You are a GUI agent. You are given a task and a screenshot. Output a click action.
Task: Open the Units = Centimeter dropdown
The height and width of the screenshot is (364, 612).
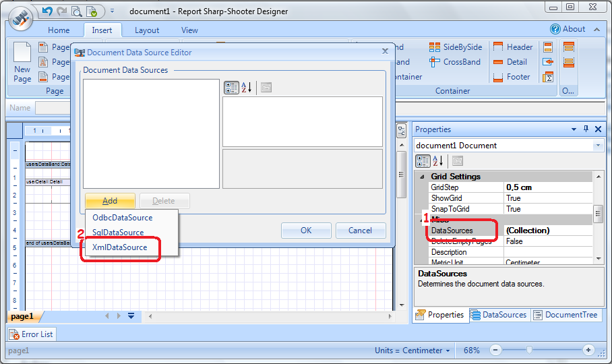pos(412,351)
